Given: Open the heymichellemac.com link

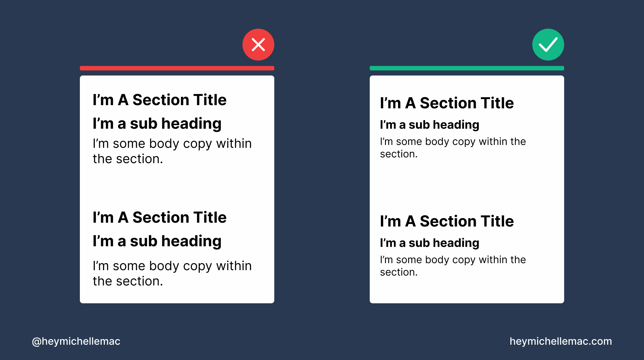Looking at the screenshot, I should click(x=561, y=341).
